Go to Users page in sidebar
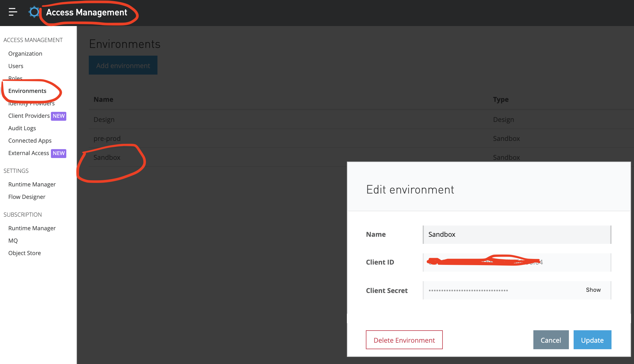 (x=16, y=66)
